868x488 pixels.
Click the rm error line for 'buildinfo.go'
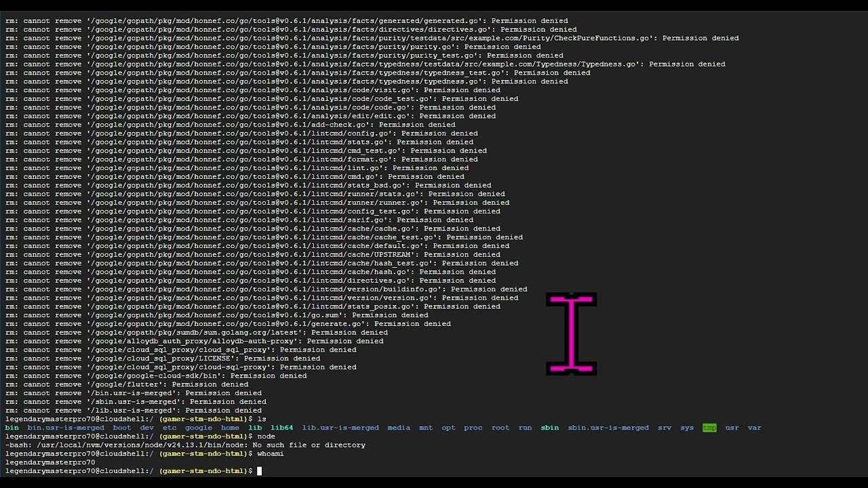(x=267, y=289)
